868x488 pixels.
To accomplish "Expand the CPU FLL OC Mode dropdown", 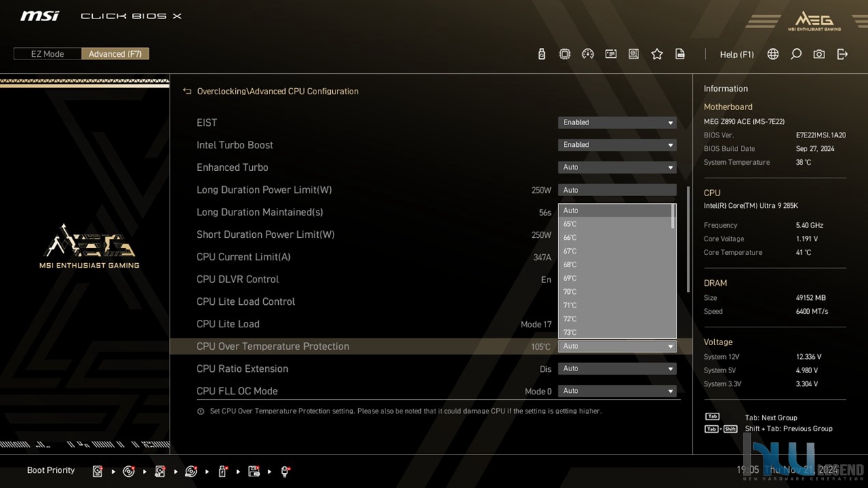I will [617, 391].
